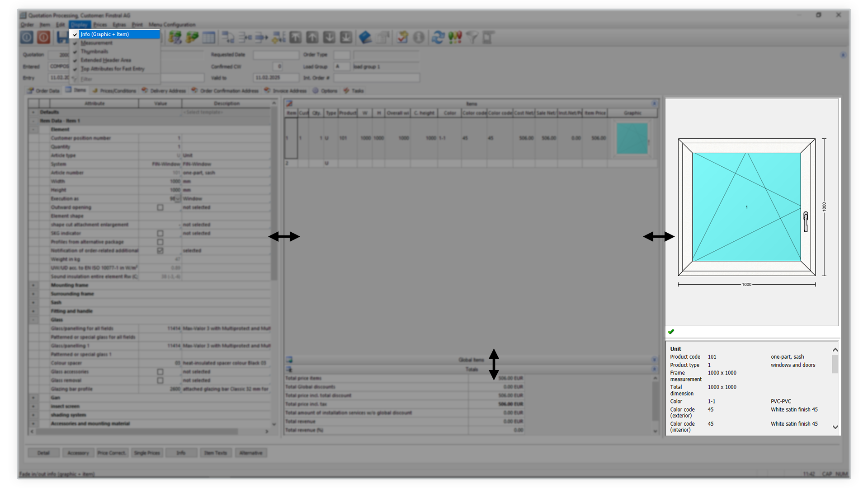Click the Accessory button
Viewport: 868px width, 488px height.
tap(78, 453)
